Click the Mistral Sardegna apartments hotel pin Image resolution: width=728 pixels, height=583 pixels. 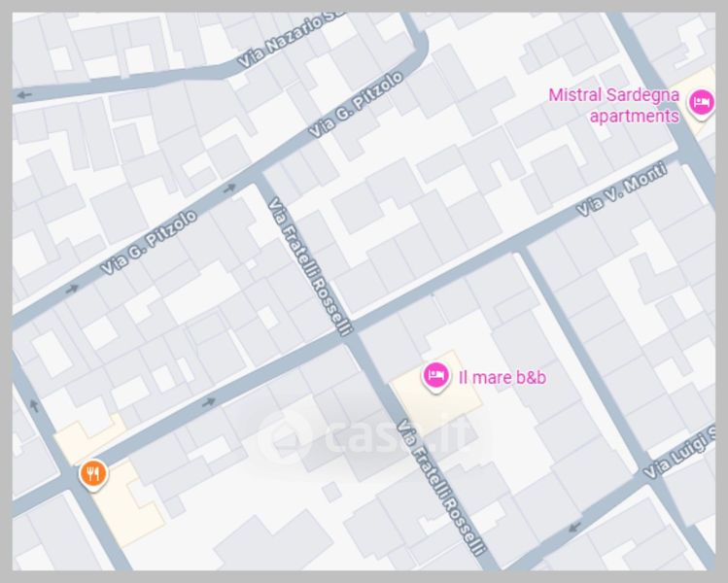pos(701,104)
